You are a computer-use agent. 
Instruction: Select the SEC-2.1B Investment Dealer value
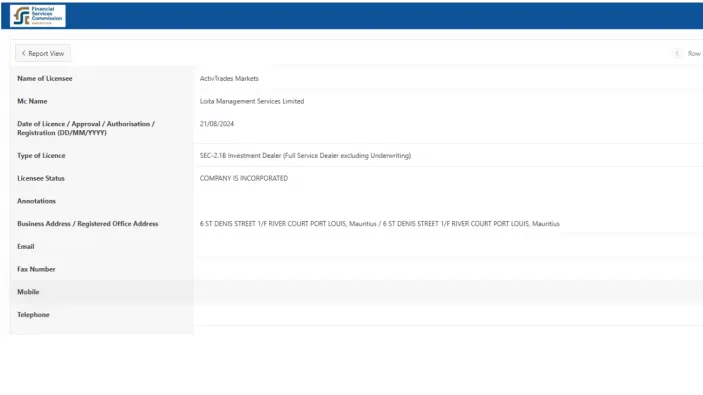click(x=305, y=156)
